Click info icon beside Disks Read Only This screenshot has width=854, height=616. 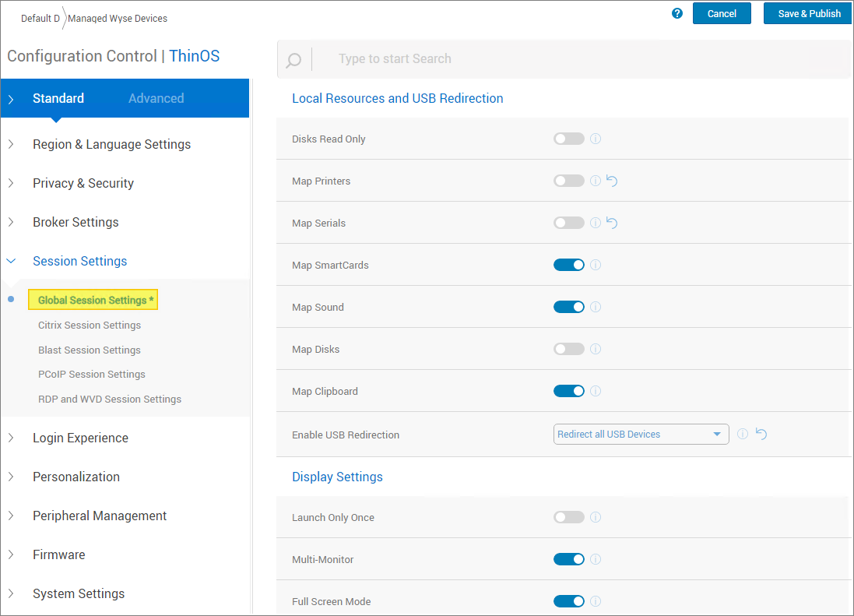pyautogui.click(x=596, y=139)
